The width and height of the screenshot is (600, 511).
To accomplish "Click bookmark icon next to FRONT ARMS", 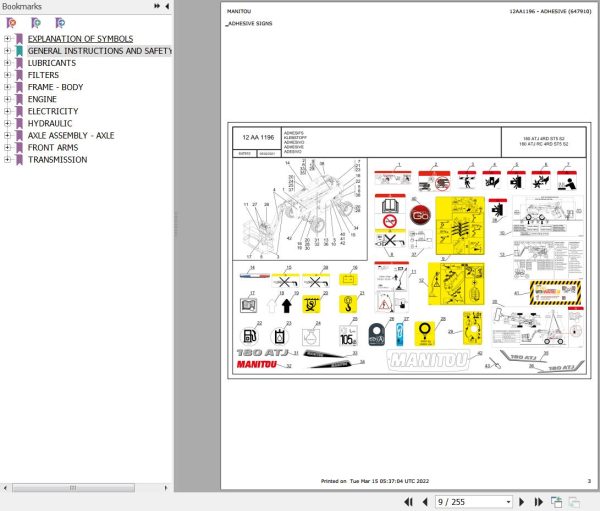I will click(x=19, y=147).
